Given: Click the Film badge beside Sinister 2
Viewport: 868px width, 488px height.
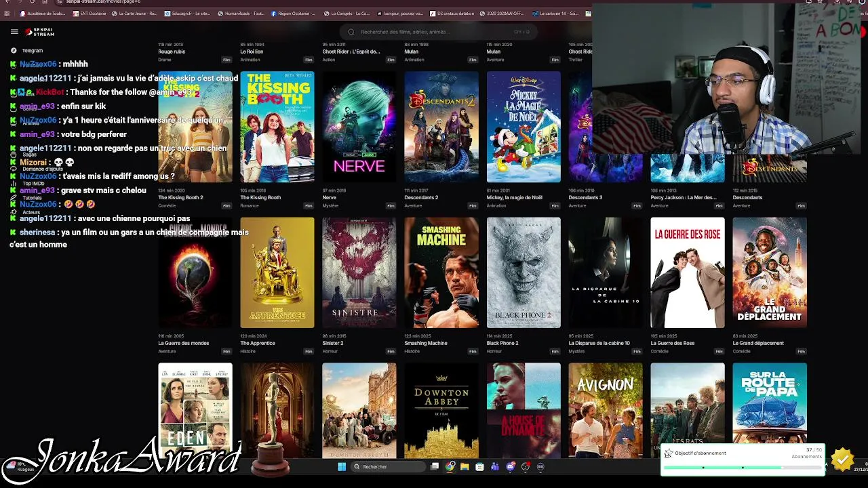Looking at the screenshot, I should point(391,351).
